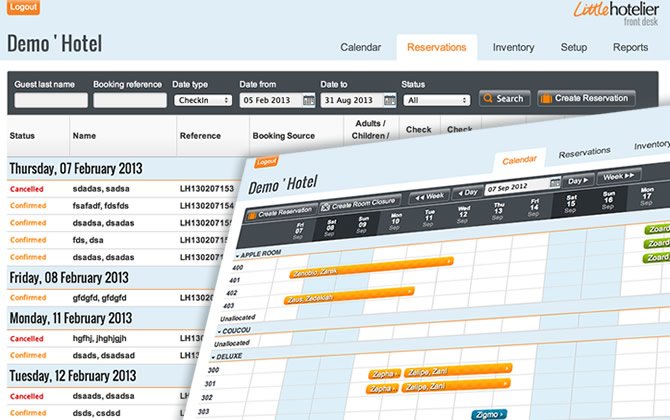This screenshot has height=420, width=670.
Task: Go back one week with Week button
Action: point(429,197)
